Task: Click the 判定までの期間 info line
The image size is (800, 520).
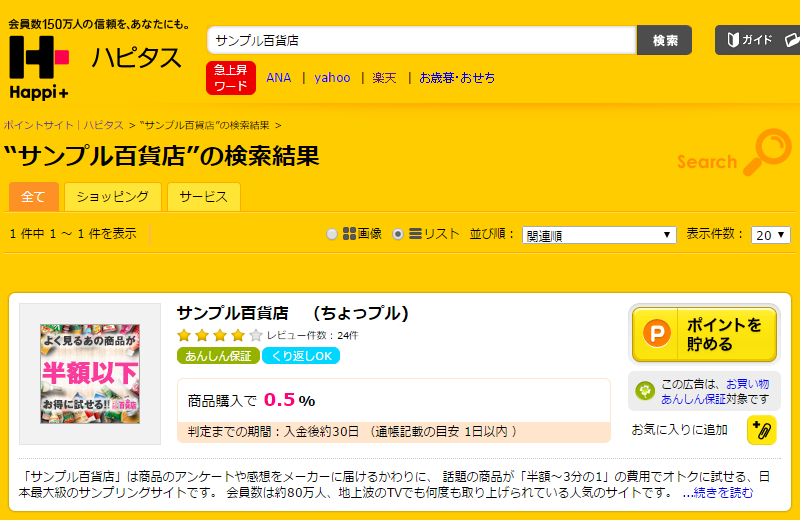Action: pyautogui.click(x=394, y=432)
